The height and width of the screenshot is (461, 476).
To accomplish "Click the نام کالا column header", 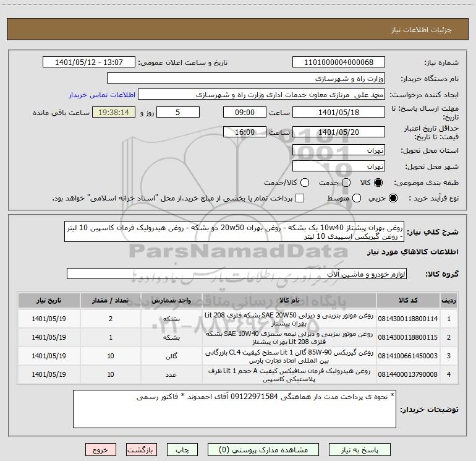I will click(289, 301).
